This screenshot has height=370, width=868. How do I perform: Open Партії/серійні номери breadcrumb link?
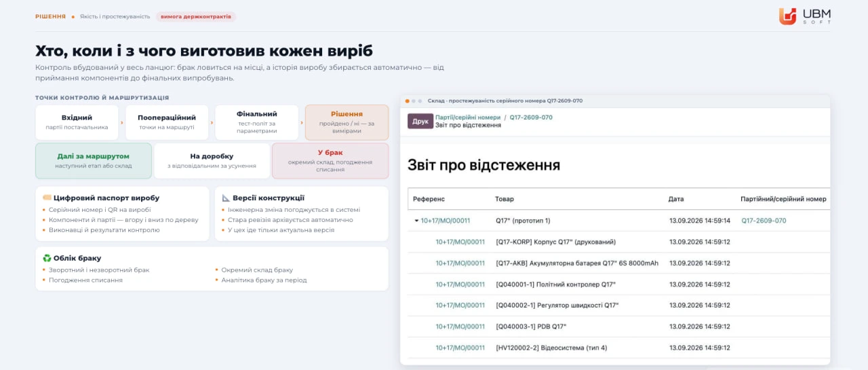[x=468, y=117]
